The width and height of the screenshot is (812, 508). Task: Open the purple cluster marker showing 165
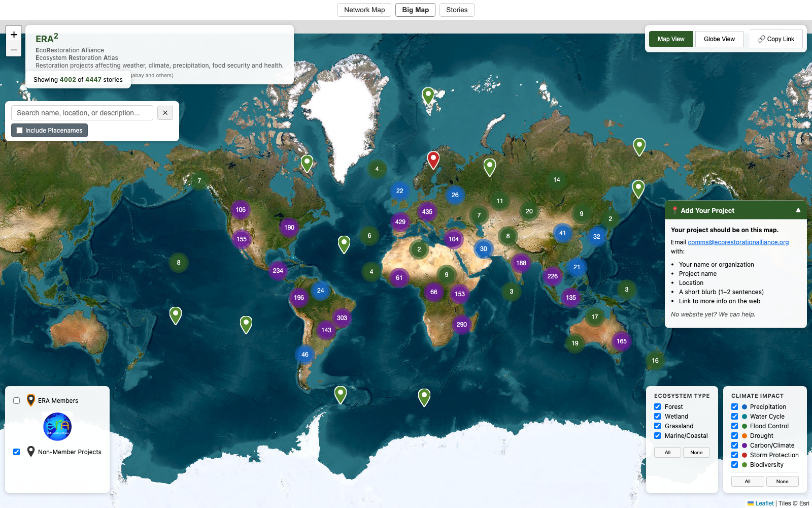tap(622, 341)
